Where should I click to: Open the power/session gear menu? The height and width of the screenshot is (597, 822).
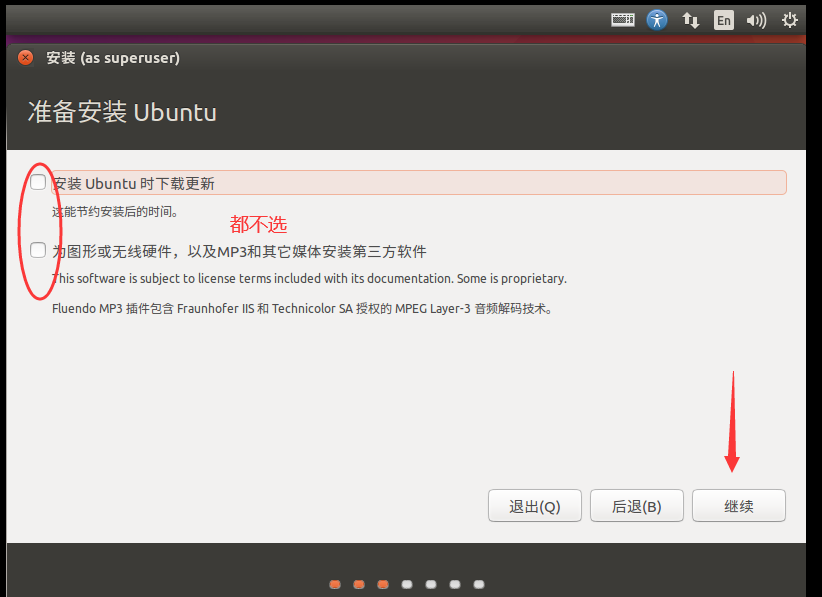pos(789,20)
